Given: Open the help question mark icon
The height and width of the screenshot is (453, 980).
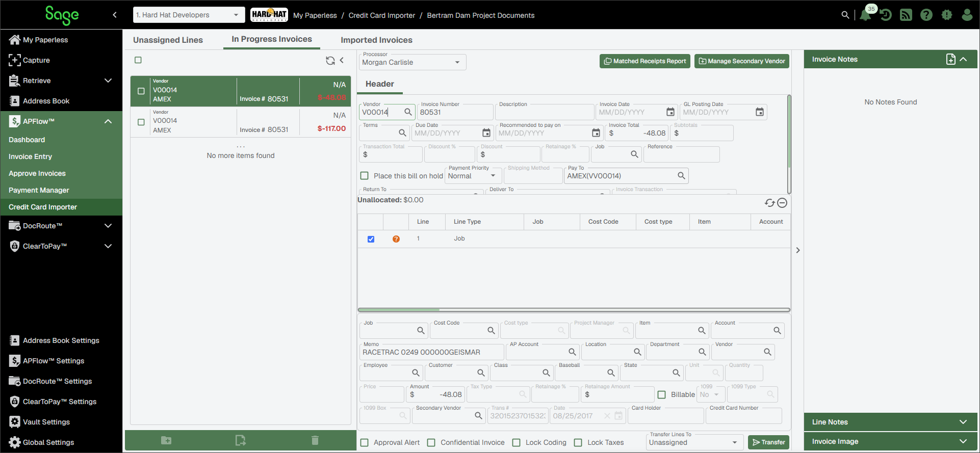Looking at the screenshot, I should click(926, 15).
